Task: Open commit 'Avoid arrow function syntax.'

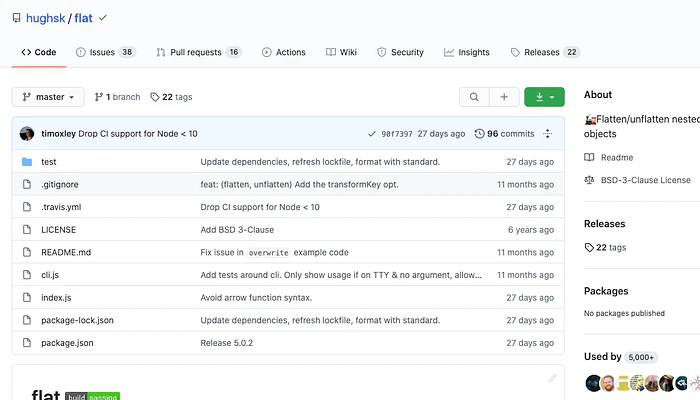Action: tap(256, 298)
